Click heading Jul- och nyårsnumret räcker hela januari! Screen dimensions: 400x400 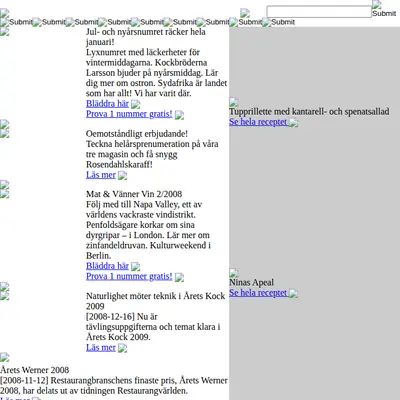[146, 37]
